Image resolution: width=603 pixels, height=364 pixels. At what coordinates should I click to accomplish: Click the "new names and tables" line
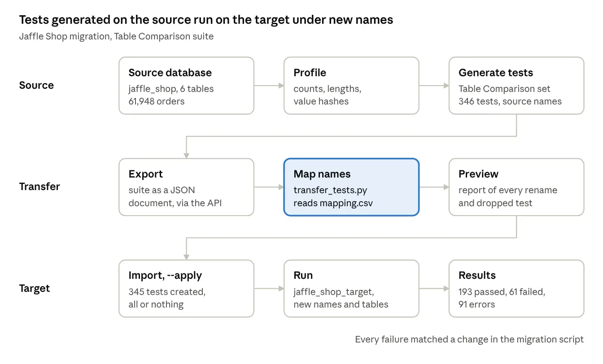point(341,304)
